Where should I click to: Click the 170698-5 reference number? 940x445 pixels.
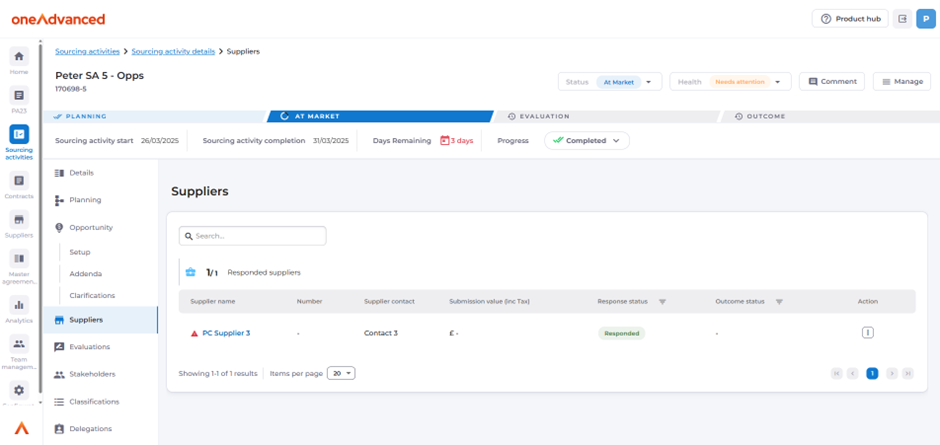71,89
